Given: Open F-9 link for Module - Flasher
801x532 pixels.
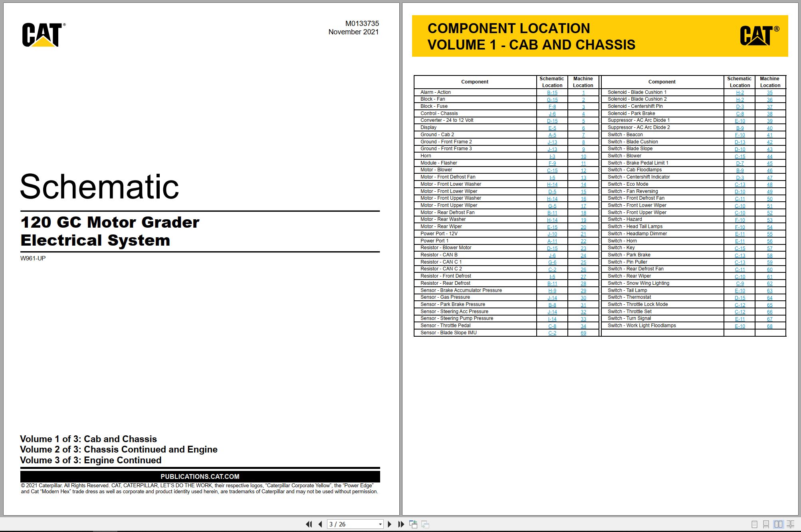Looking at the screenshot, I should (x=552, y=163).
